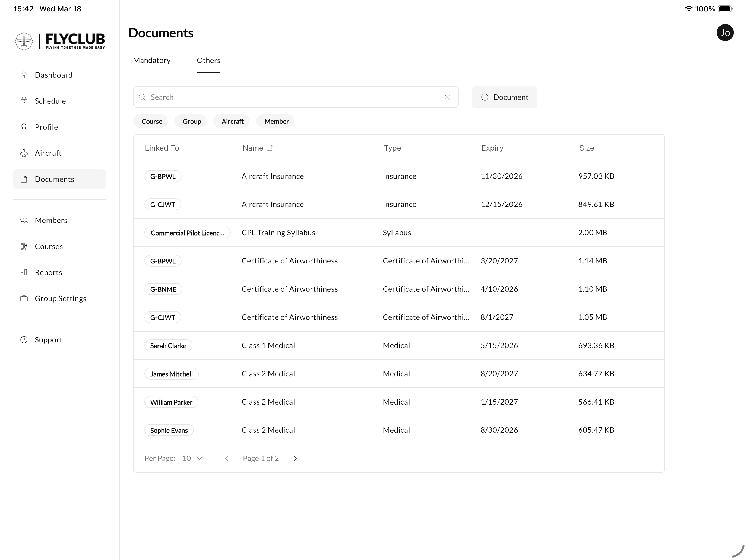Image resolution: width=747 pixels, height=560 pixels.
Task: Sort documents by Name column
Action: [258, 148]
